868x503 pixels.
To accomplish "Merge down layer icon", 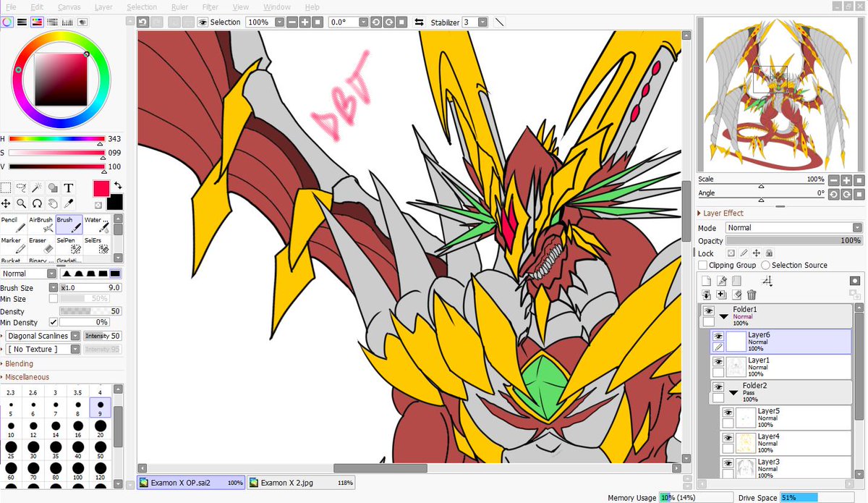I will 707,295.
